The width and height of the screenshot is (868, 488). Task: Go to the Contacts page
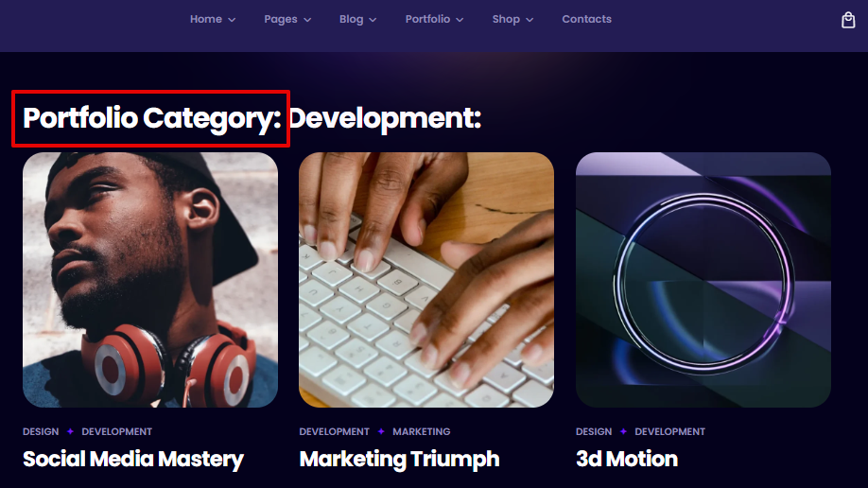click(x=587, y=19)
